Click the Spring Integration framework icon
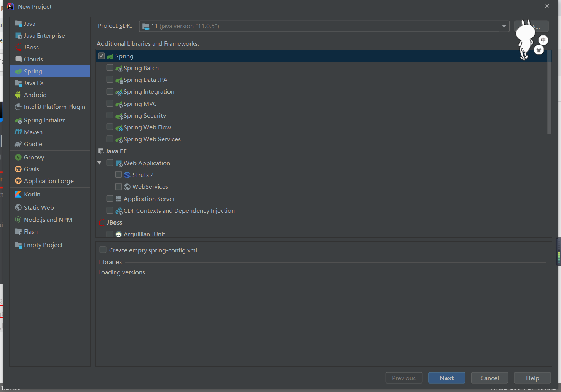The width and height of the screenshot is (561, 392). point(119,92)
